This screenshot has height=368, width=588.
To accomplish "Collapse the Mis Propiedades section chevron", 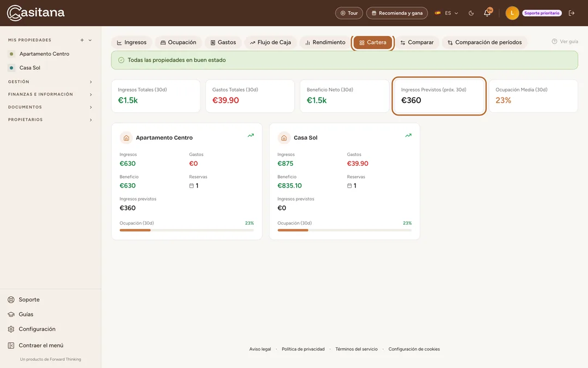I will tap(90, 40).
